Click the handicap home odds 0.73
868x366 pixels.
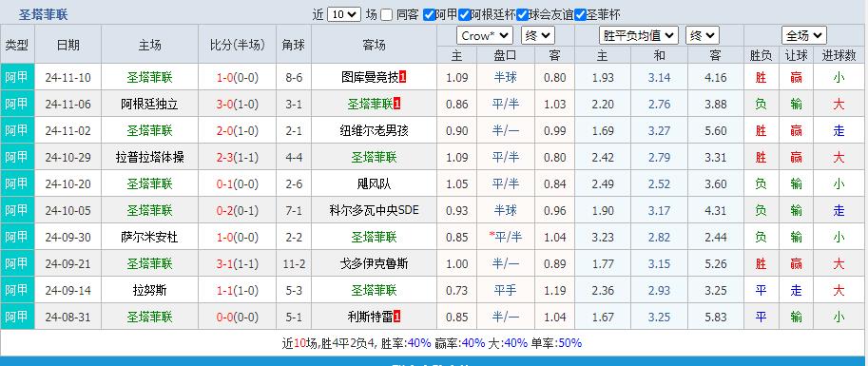point(456,290)
